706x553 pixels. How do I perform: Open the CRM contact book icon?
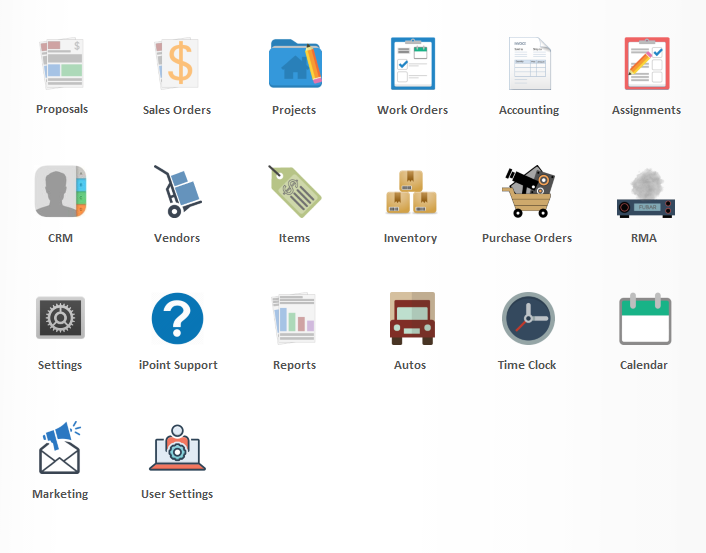click(x=60, y=191)
